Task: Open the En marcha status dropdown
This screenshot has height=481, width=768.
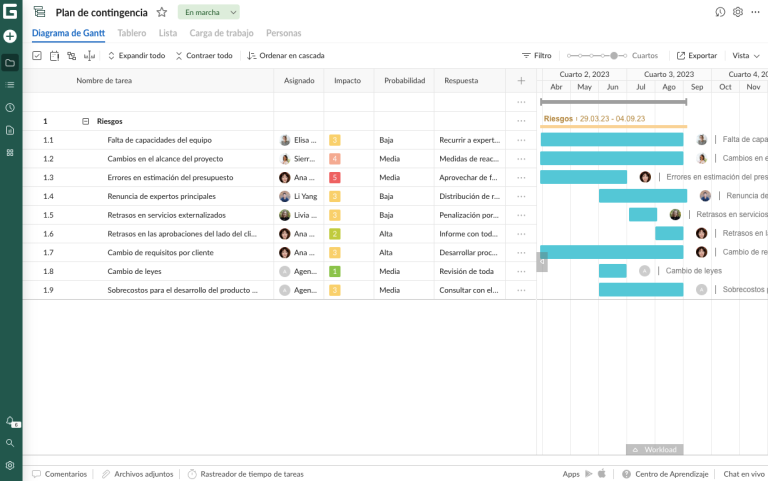Action: click(x=209, y=12)
